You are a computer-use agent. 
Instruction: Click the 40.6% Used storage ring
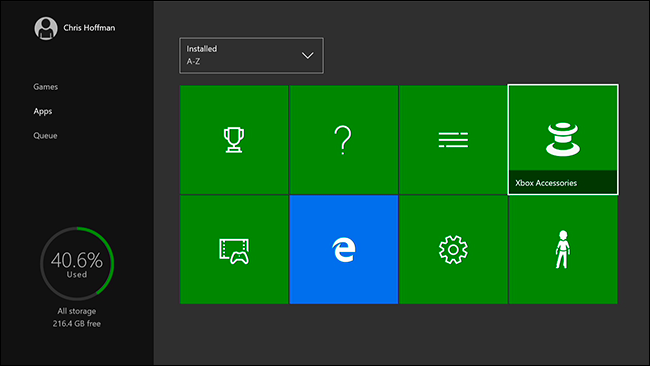pyautogui.click(x=77, y=264)
